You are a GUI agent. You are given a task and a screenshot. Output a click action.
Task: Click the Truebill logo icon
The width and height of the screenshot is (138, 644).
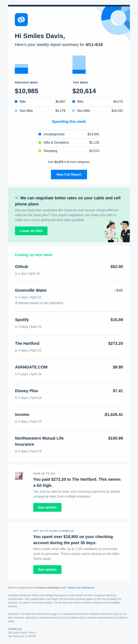21,20
